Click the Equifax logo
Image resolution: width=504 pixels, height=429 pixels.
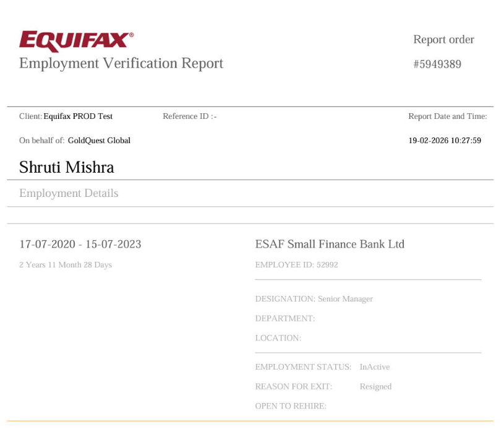pyautogui.click(x=76, y=41)
